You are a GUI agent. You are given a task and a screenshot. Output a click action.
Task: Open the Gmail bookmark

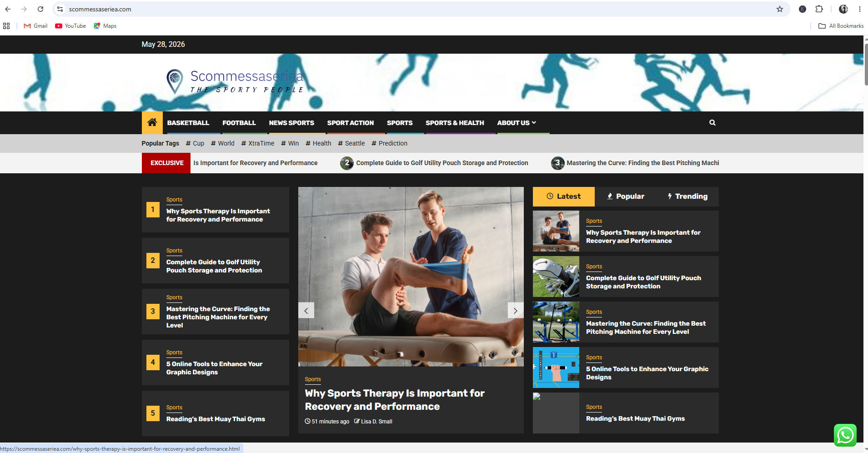tap(35, 26)
